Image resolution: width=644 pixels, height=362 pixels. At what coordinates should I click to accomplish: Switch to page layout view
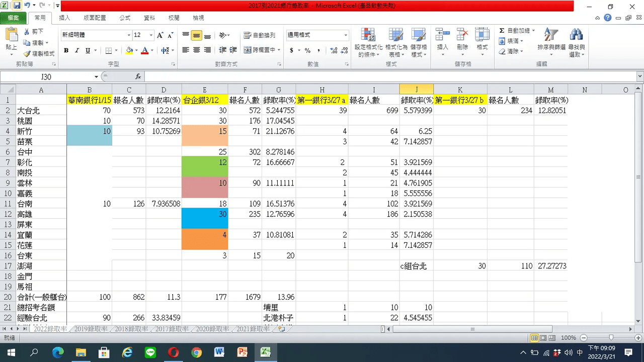543,338
